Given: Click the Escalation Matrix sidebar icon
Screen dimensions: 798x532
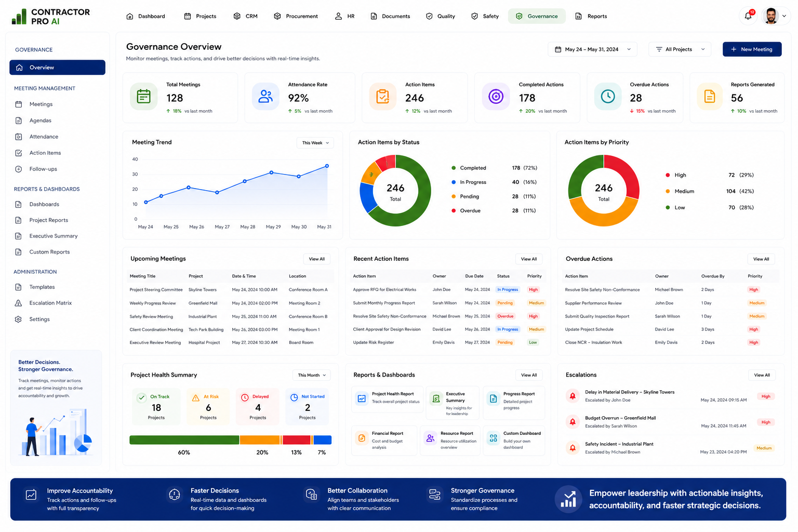Looking at the screenshot, I should coord(19,303).
